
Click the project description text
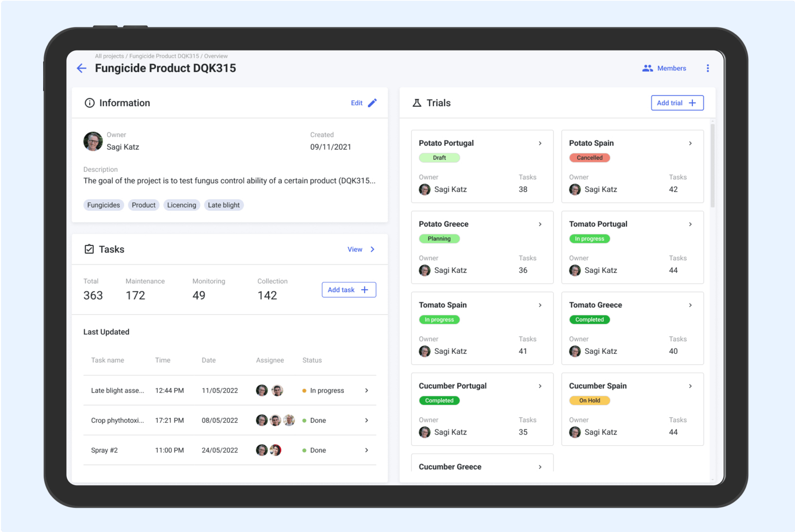pyautogui.click(x=229, y=181)
